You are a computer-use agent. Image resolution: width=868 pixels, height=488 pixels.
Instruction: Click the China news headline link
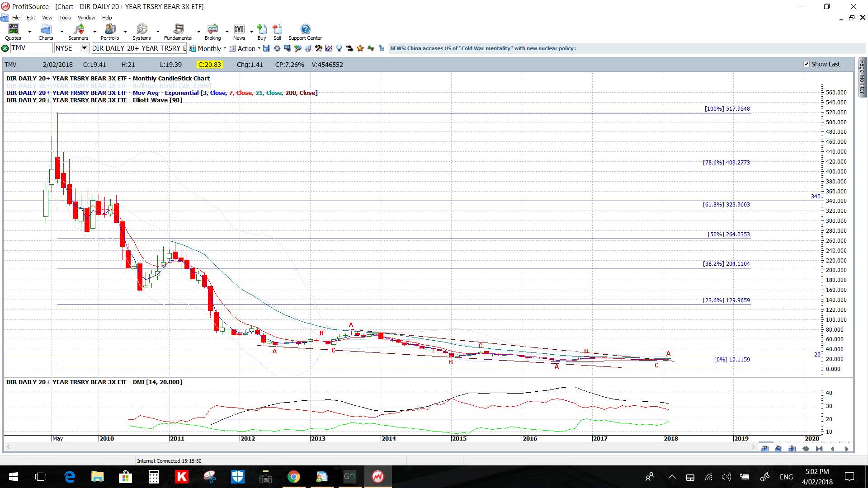click(483, 48)
